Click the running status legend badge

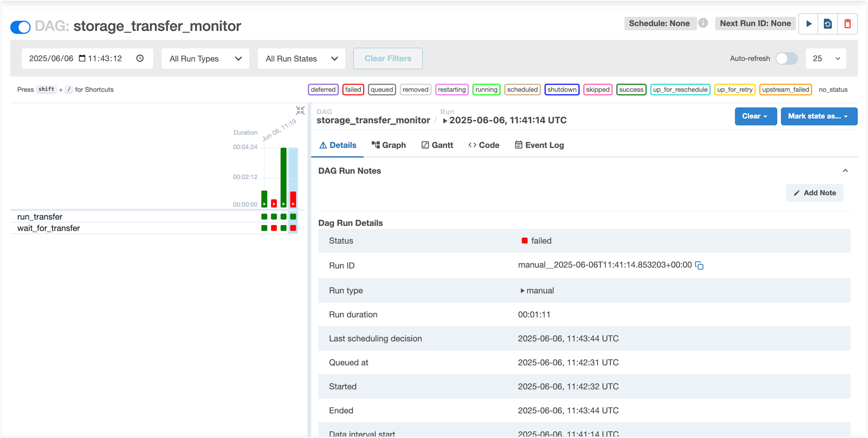click(x=487, y=89)
